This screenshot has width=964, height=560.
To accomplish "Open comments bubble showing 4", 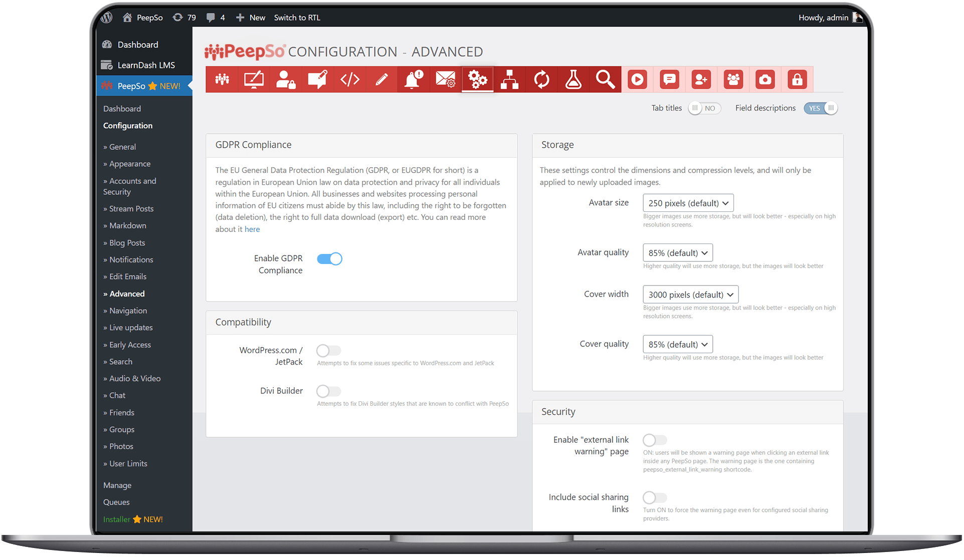I will 216,18.
